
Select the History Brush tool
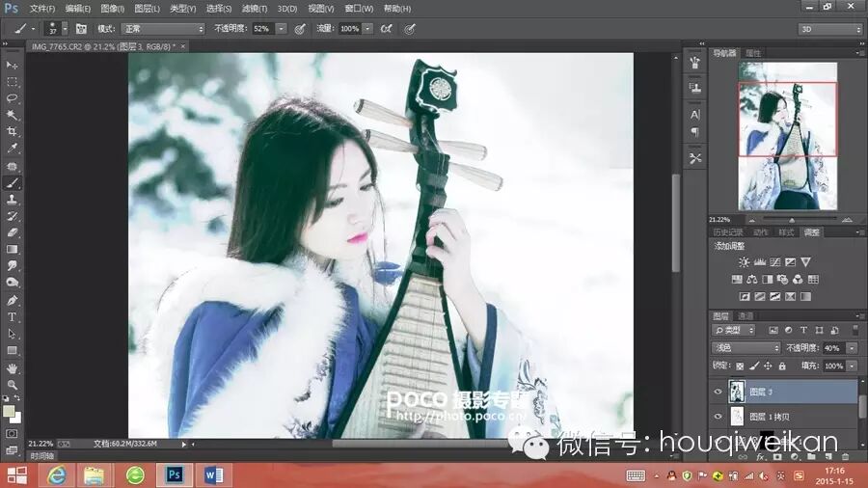tap(12, 216)
